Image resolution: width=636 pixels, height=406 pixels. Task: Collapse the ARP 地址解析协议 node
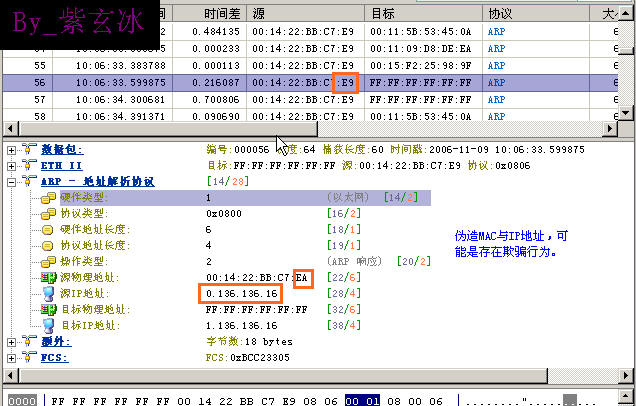coord(11,182)
